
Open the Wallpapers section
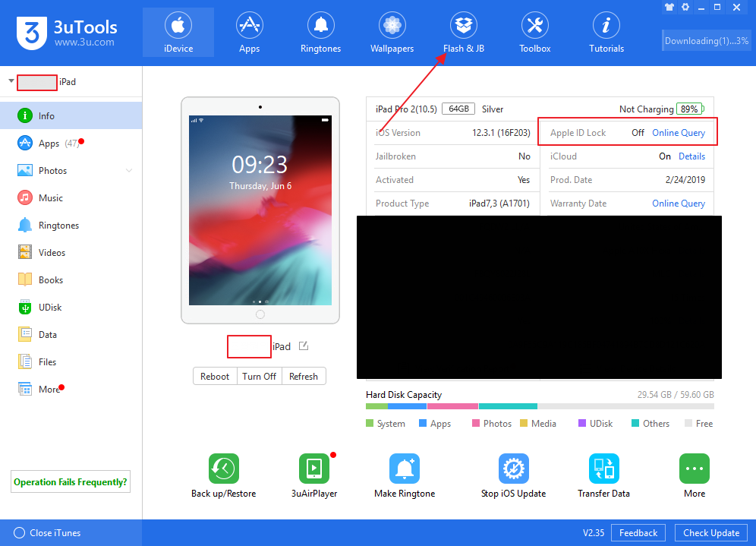[x=392, y=33]
